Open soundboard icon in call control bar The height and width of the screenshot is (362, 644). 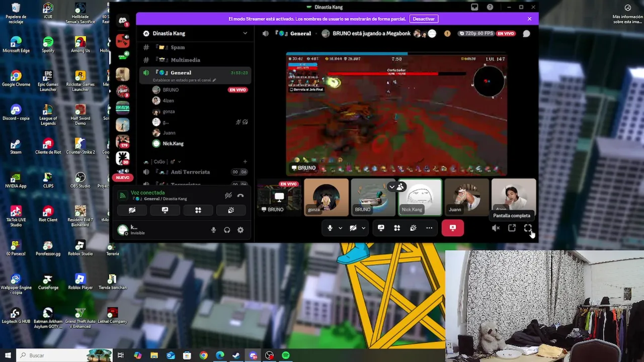413,228
